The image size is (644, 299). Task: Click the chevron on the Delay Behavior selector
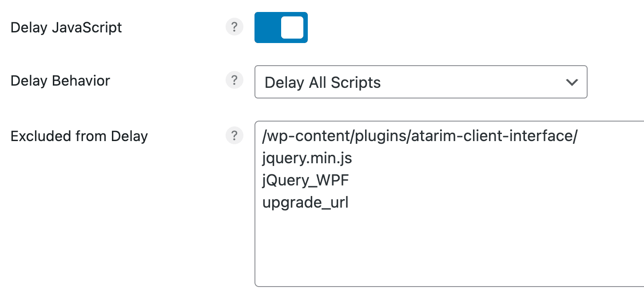tap(572, 82)
